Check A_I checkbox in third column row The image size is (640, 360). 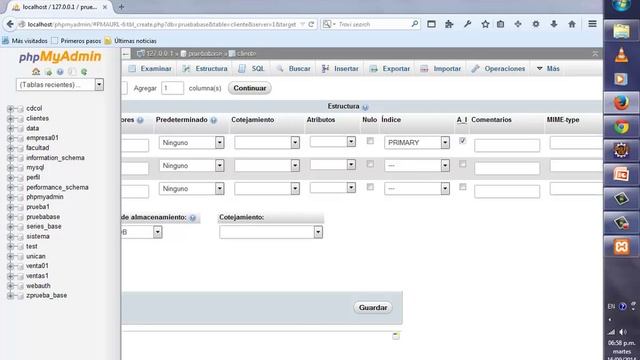(462, 187)
